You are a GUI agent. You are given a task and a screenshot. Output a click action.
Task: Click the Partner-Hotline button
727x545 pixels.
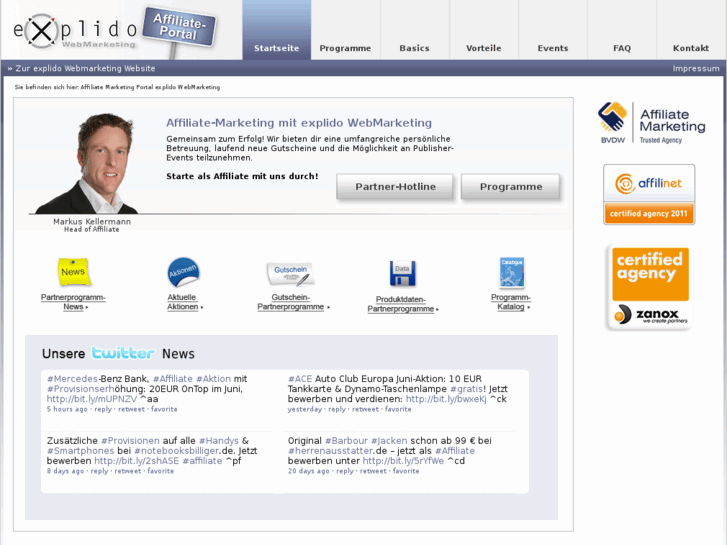point(395,186)
